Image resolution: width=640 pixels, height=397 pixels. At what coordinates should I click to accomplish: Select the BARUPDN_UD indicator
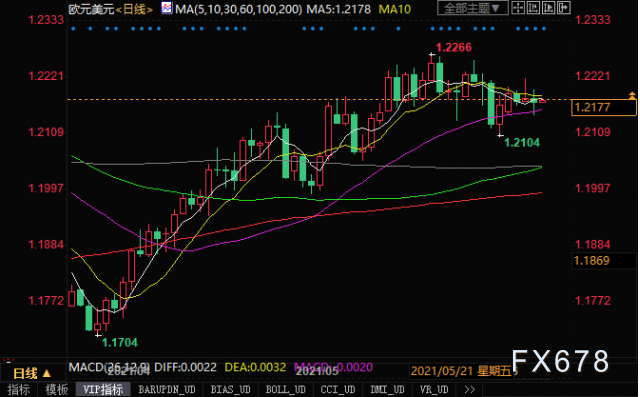tap(167, 390)
